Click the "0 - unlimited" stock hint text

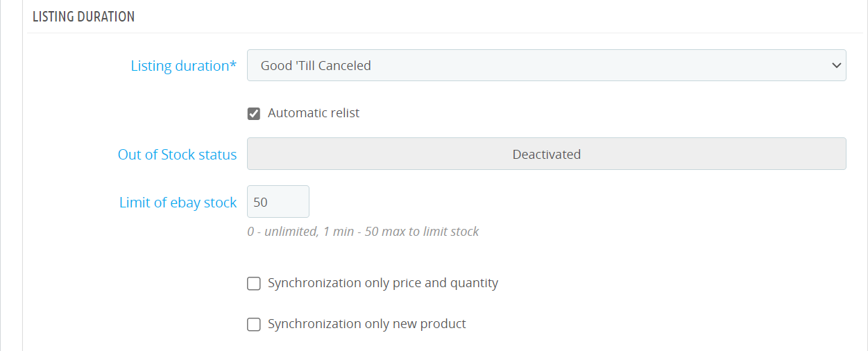282,232
